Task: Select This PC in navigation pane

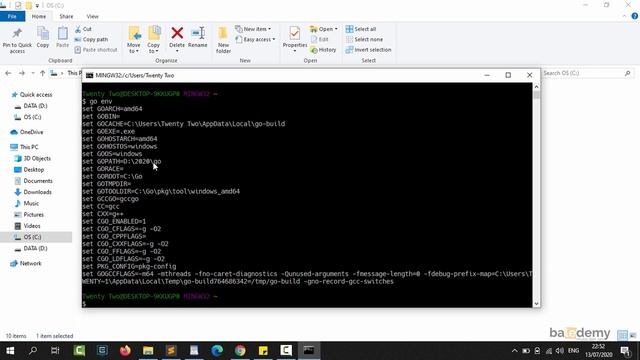Action: click(x=24, y=147)
